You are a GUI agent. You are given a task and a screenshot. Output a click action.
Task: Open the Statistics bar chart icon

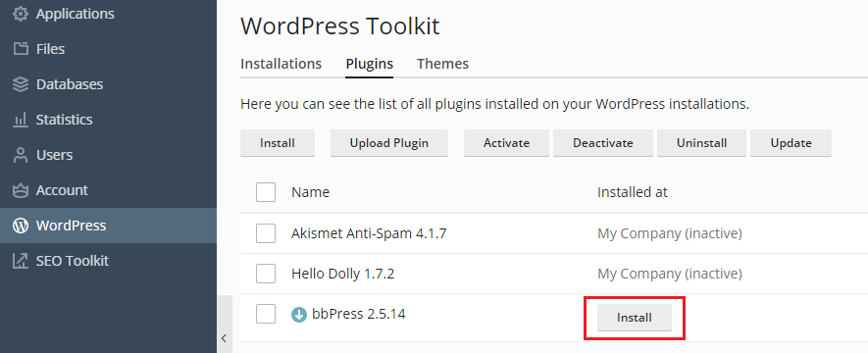[x=21, y=120]
